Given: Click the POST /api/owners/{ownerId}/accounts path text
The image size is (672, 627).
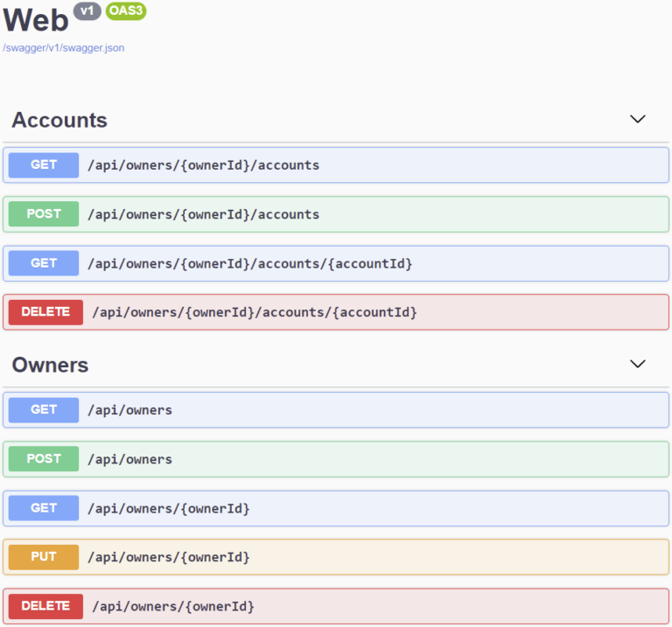Looking at the screenshot, I should 203,214.
